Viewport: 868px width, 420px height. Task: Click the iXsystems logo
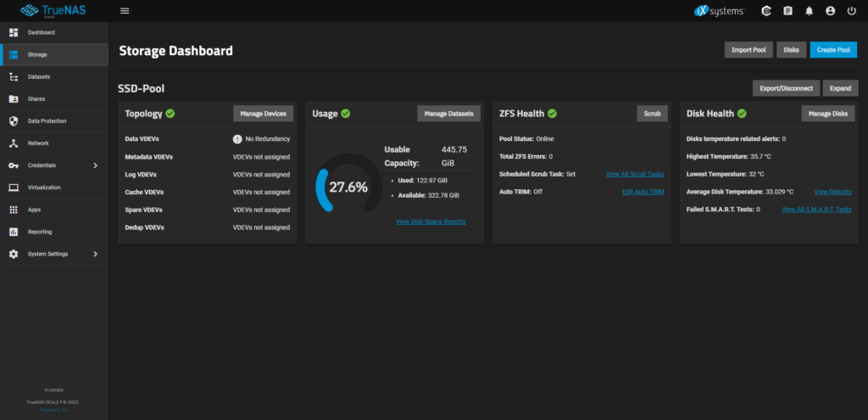click(719, 11)
